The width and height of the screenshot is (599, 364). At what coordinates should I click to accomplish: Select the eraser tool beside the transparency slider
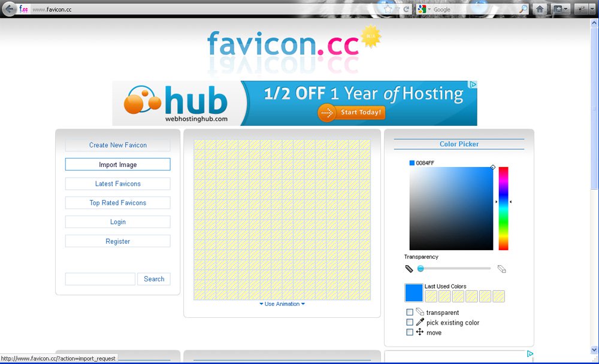point(502,268)
